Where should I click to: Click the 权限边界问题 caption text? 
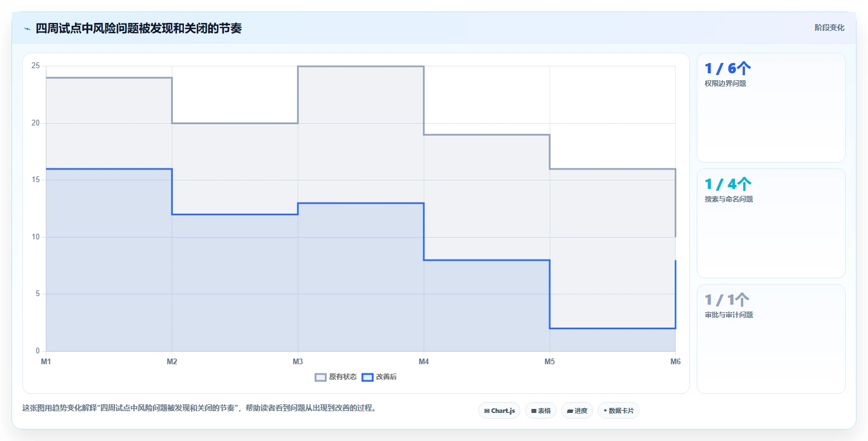[725, 83]
